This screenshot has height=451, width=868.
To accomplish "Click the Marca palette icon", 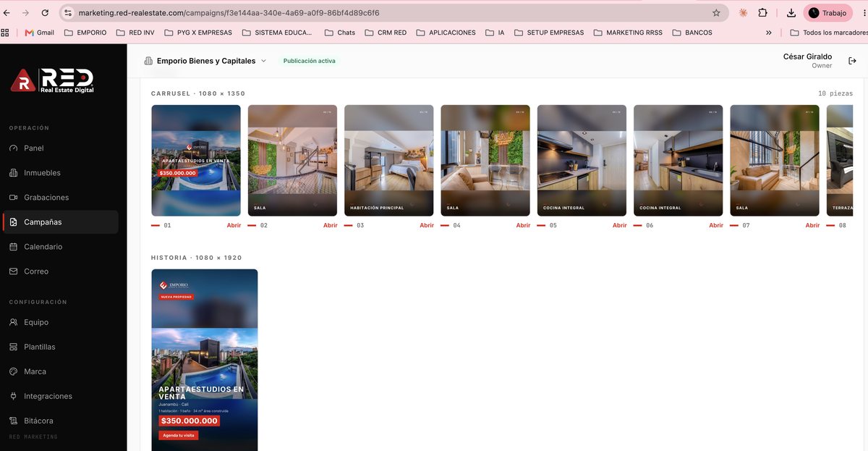I will pos(13,371).
